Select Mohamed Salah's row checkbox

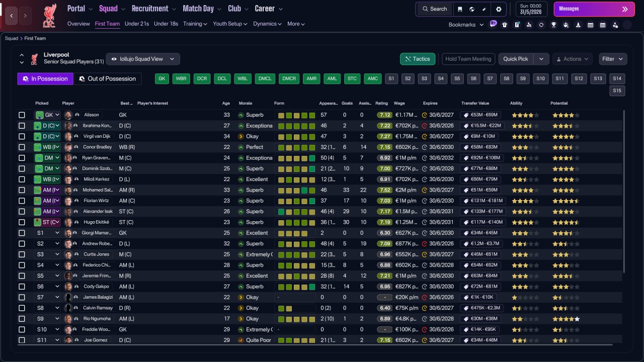tap(22, 190)
